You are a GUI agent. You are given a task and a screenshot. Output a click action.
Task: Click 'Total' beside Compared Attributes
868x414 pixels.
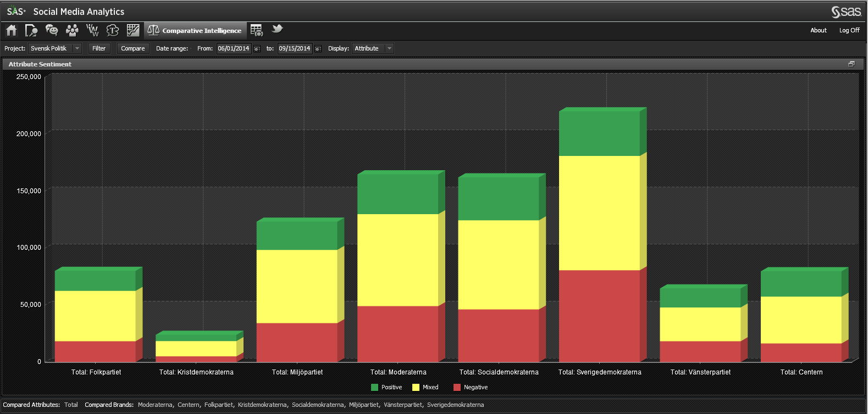coord(71,405)
